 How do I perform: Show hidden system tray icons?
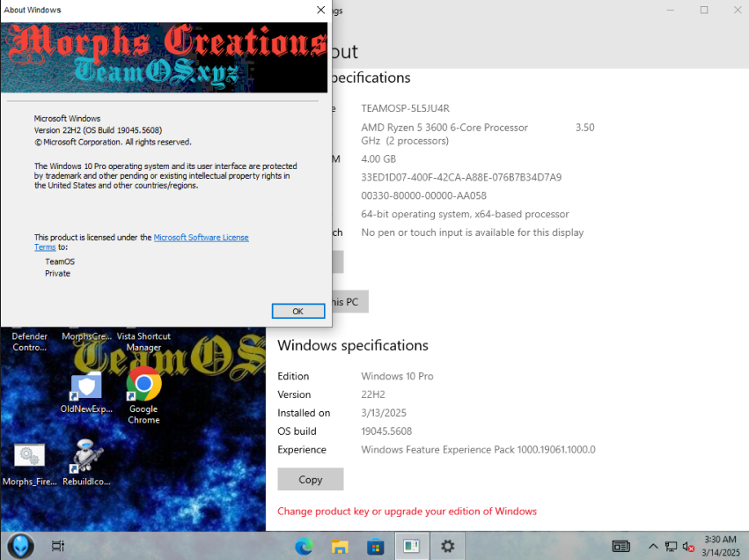coord(653,546)
